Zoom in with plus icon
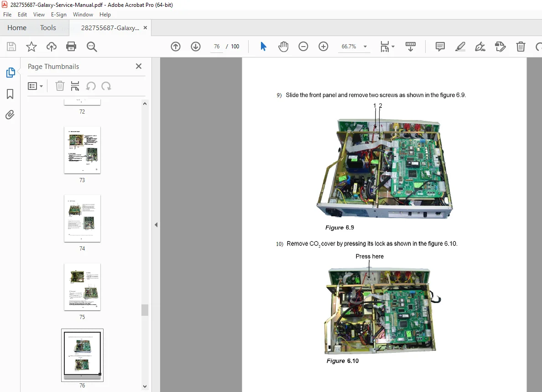Image resolution: width=542 pixels, height=392 pixels. coord(323,47)
